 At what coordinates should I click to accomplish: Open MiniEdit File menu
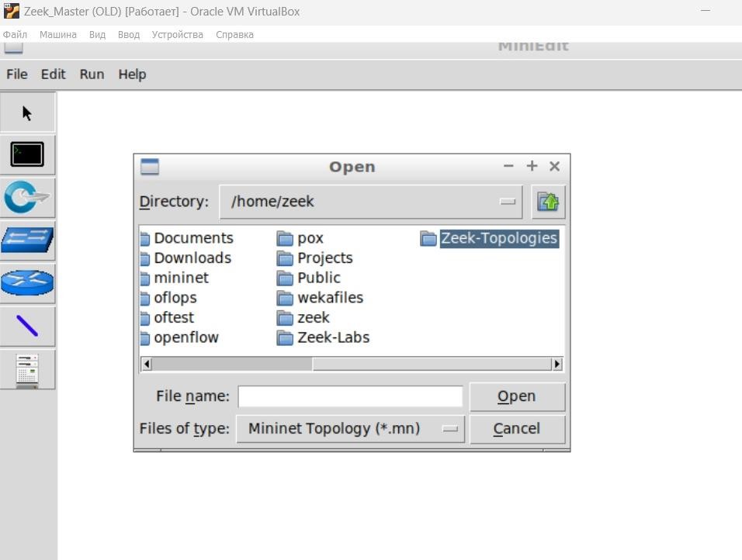click(x=17, y=74)
